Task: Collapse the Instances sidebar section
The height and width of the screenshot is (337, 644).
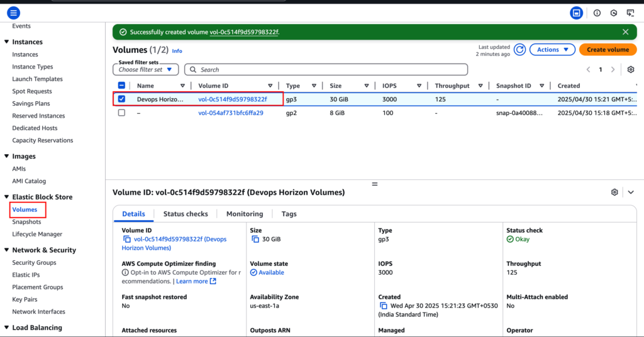Action: click(6, 42)
